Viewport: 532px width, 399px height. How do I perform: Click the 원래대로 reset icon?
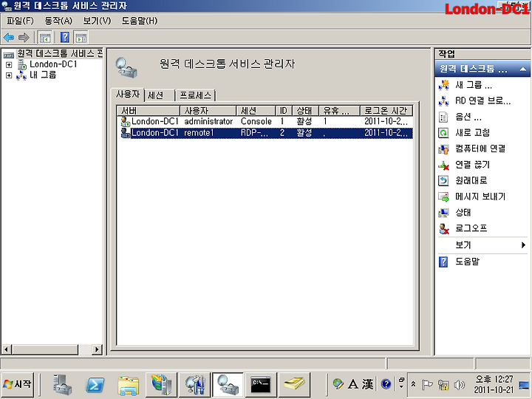pos(443,180)
